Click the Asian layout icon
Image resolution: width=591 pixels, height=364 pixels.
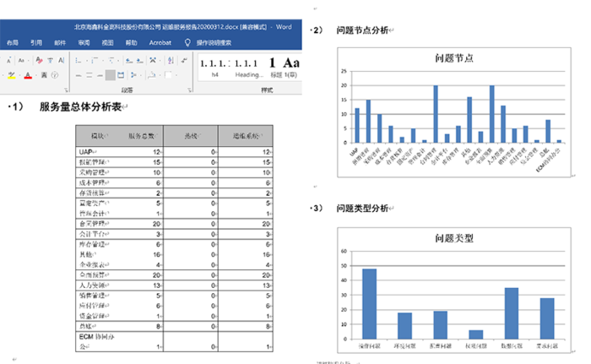(x=153, y=60)
